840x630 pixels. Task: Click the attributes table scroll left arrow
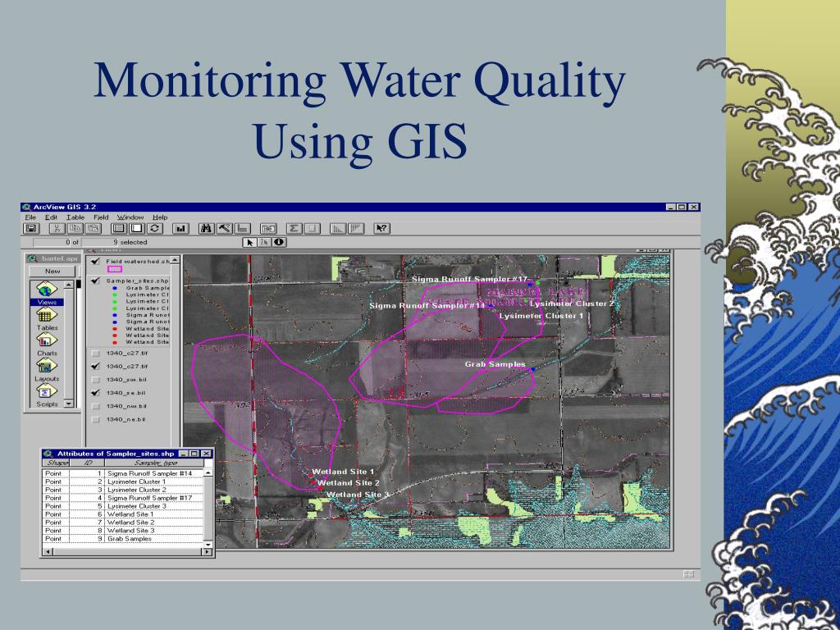tap(48, 552)
